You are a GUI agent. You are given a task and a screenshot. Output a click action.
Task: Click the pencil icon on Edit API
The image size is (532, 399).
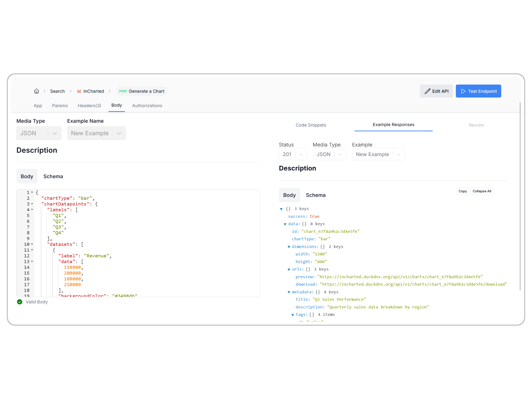(x=428, y=91)
